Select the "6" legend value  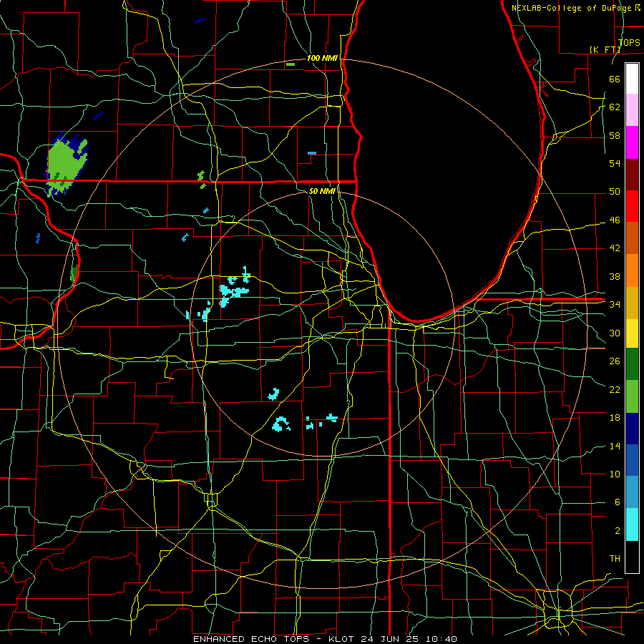617,502
